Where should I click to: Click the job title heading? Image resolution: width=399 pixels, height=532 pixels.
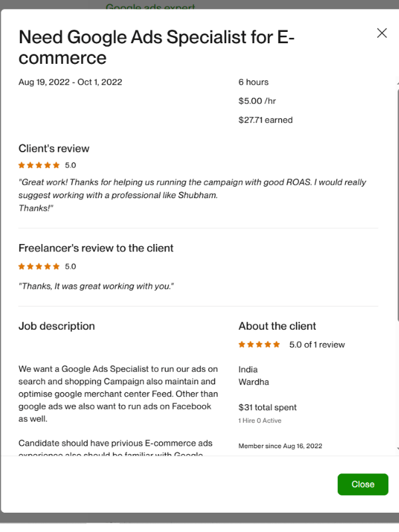click(x=156, y=47)
